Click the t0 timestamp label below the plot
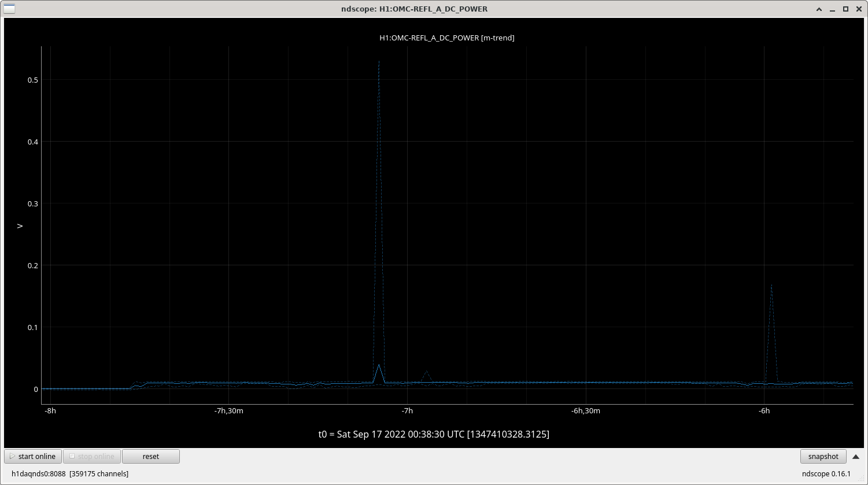Viewport: 868px width, 485px height. coord(434,434)
